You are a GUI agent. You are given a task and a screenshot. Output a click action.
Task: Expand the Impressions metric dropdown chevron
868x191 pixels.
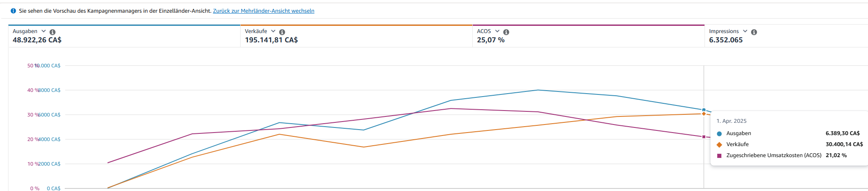pyautogui.click(x=745, y=31)
